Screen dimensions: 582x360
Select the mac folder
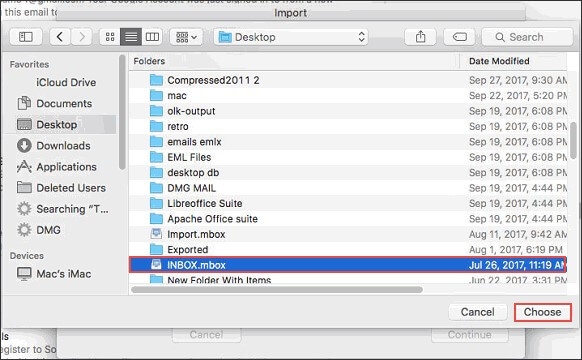click(x=348, y=96)
